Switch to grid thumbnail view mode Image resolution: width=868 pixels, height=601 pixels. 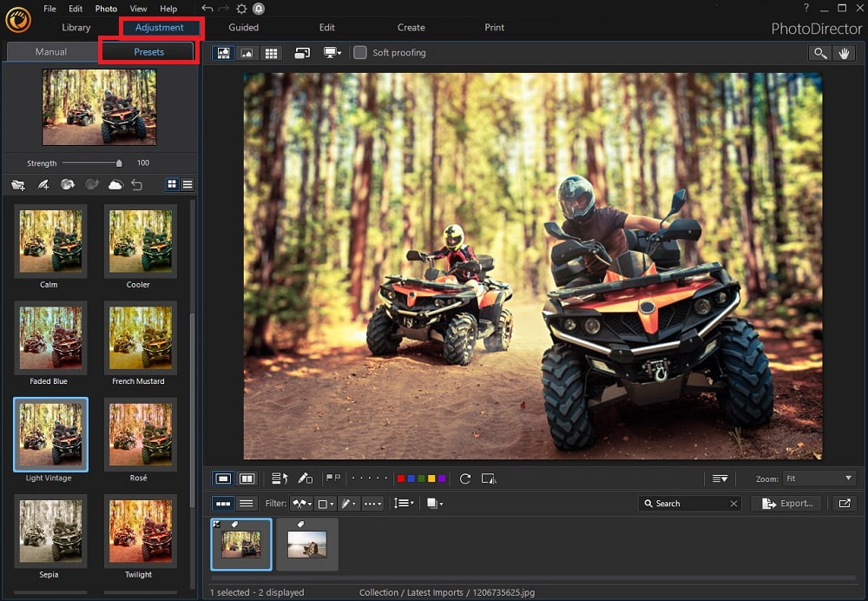pos(270,52)
